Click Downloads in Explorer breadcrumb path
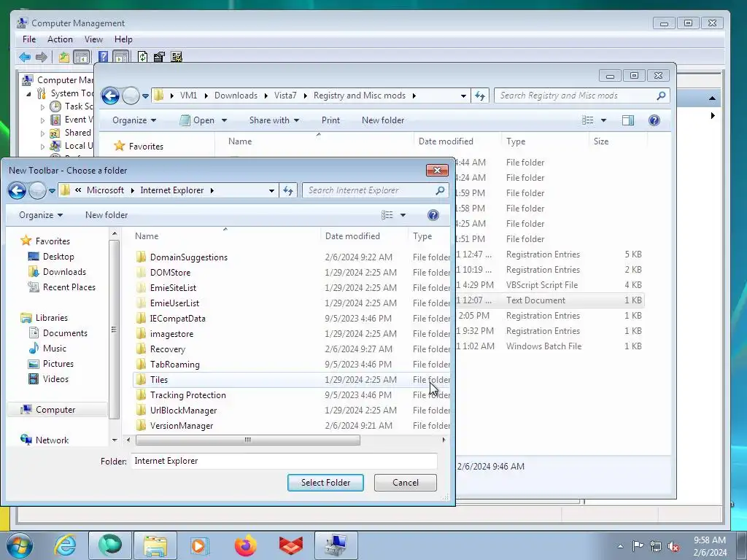The width and height of the screenshot is (747, 560). [236, 96]
